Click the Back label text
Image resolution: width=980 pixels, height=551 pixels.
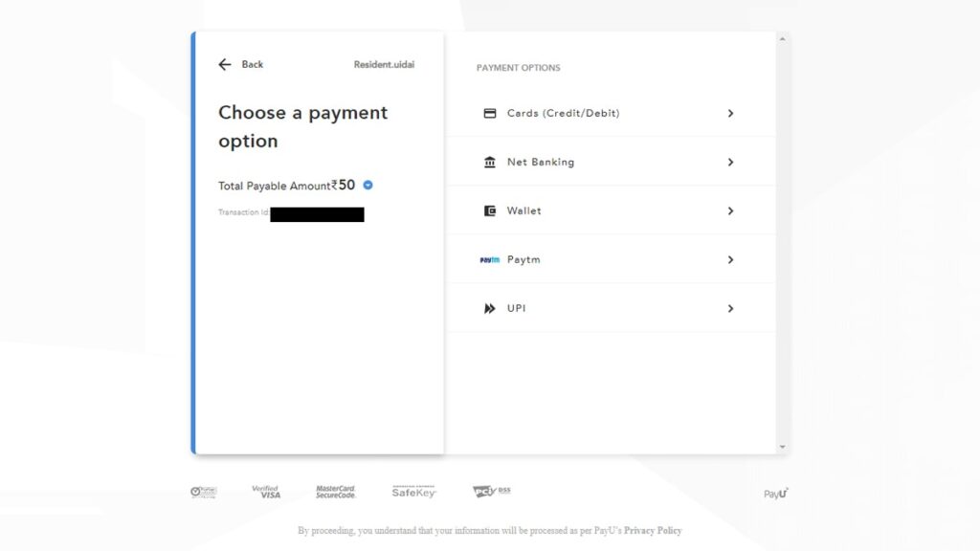(253, 64)
